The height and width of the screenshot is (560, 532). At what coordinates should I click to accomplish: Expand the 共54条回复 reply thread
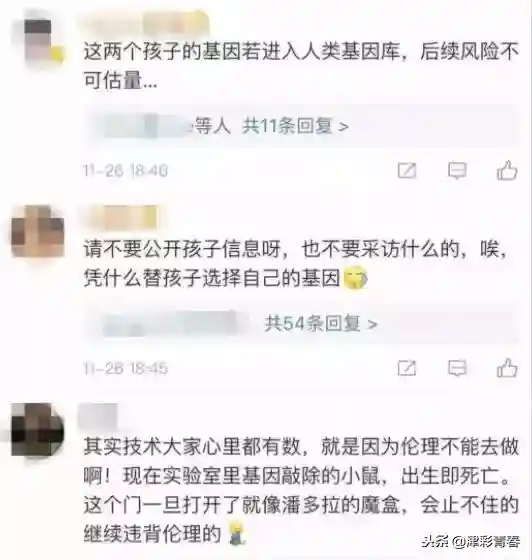pyautogui.click(x=321, y=324)
